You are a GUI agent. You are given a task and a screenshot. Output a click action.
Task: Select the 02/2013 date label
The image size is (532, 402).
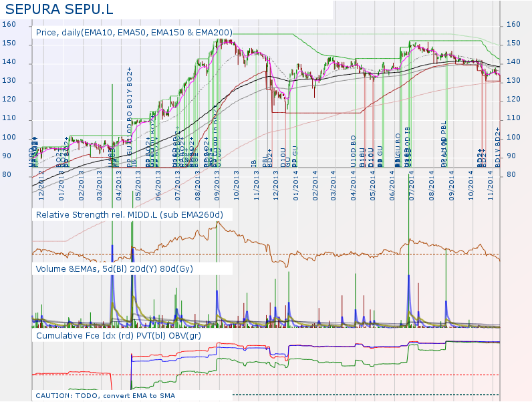pyautogui.click(x=81, y=186)
